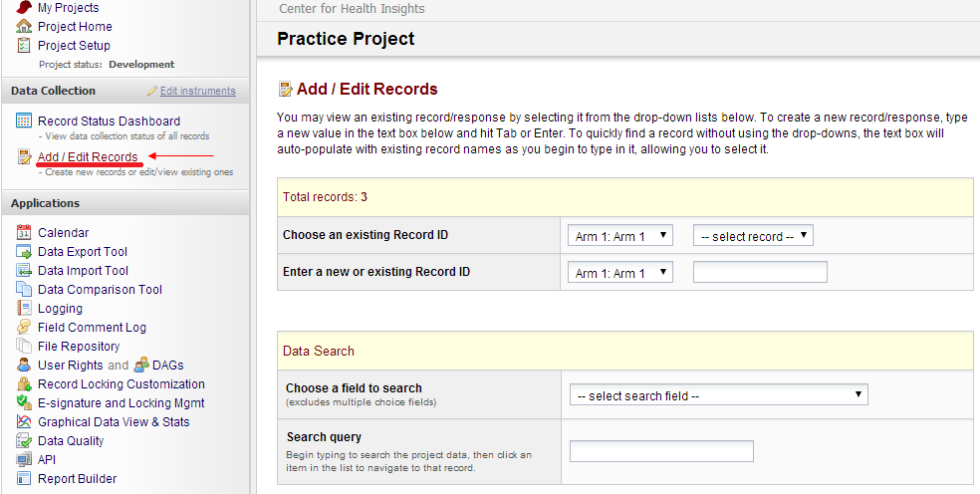The image size is (980, 494).
Task: Click the Data Import Tool icon
Action: click(x=24, y=271)
